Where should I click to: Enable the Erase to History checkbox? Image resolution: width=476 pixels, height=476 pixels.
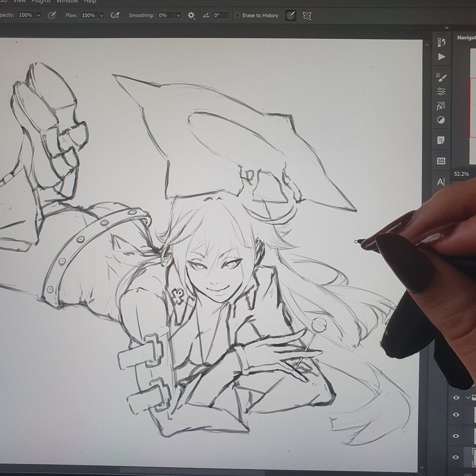[237, 15]
